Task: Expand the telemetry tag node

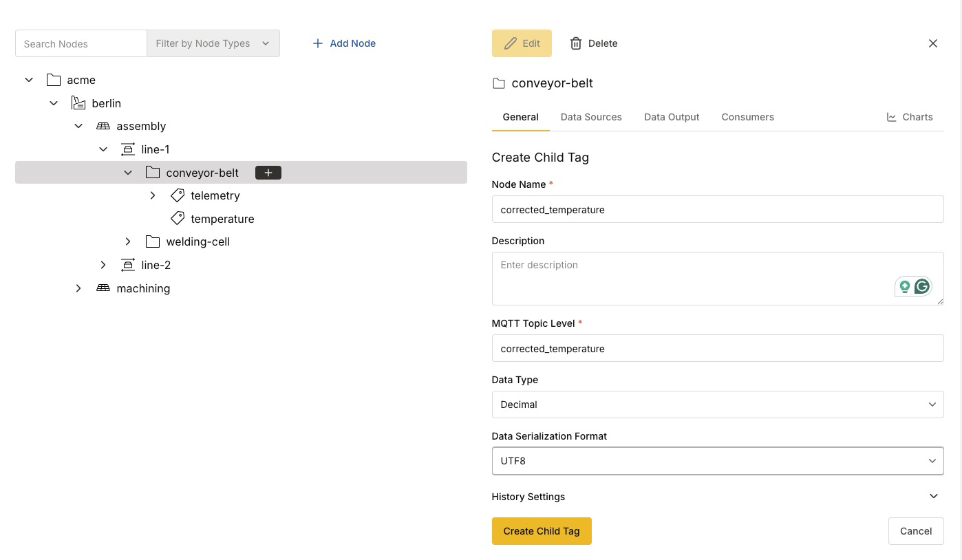Action: click(x=153, y=195)
